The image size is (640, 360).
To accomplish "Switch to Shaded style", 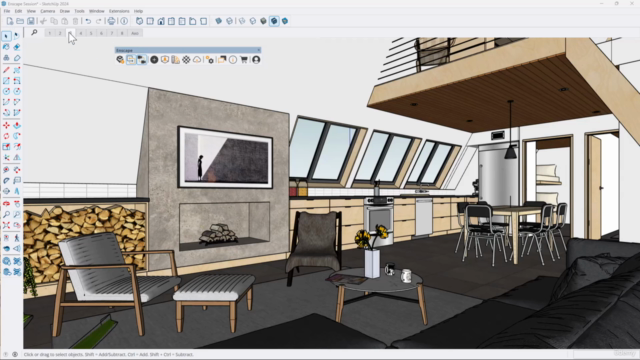I will [x=263, y=21].
